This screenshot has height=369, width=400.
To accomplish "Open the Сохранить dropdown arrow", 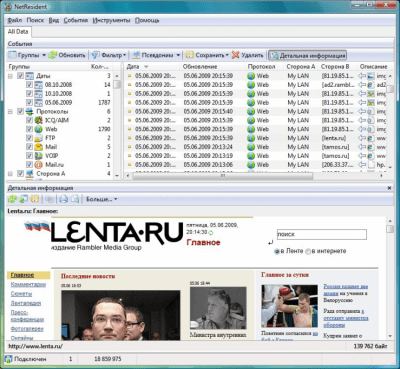I will (227, 55).
